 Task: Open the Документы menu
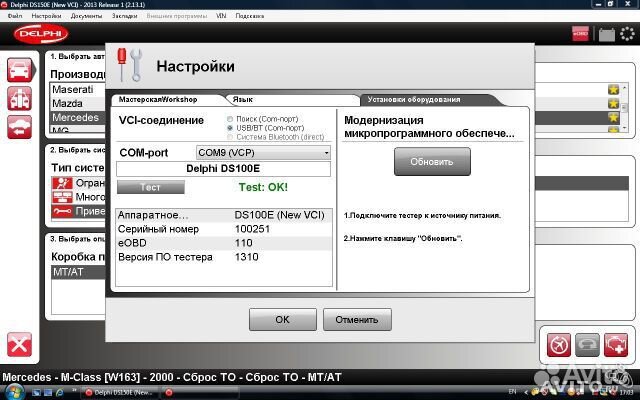(x=87, y=16)
